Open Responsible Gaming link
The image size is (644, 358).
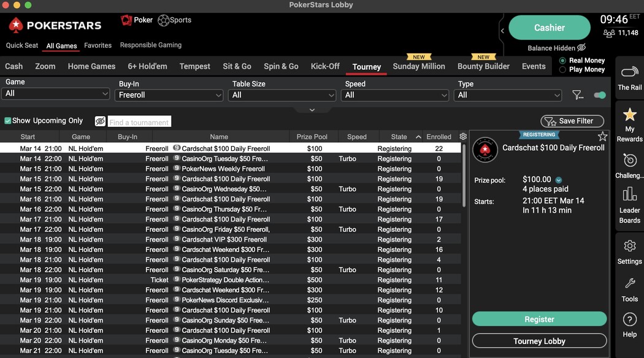pyautogui.click(x=151, y=45)
